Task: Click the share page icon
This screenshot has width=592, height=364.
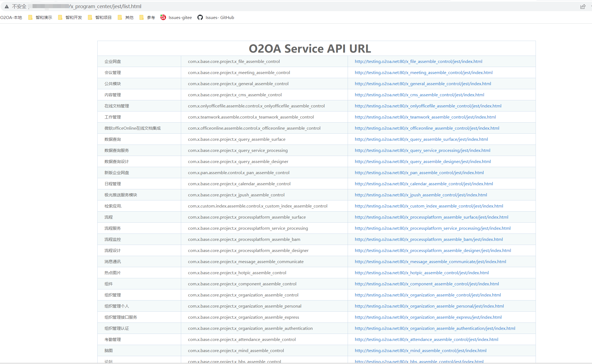Action: [x=583, y=7]
